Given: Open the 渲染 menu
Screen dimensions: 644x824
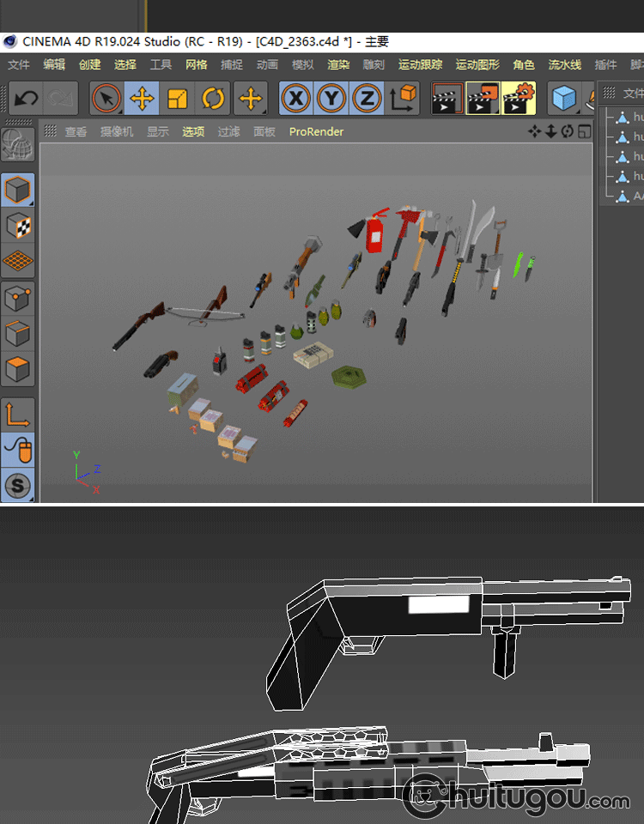Looking at the screenshot, I should (338, 64).
